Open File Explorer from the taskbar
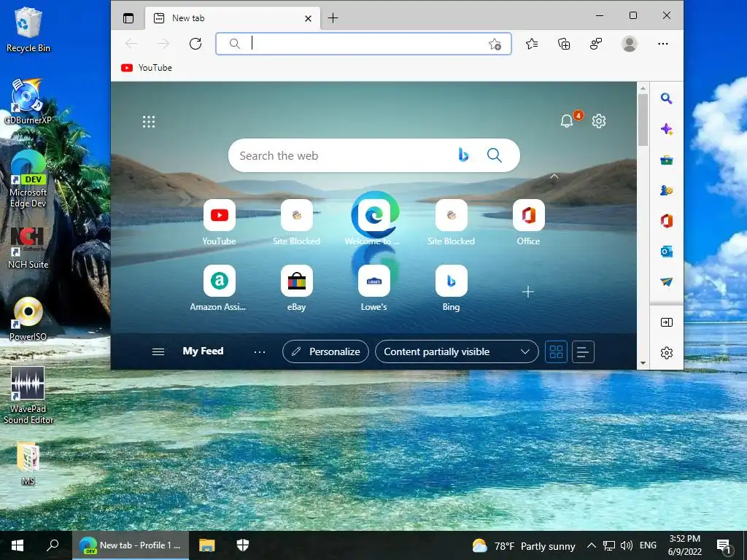The image size is (747, 560). (206, 545)
